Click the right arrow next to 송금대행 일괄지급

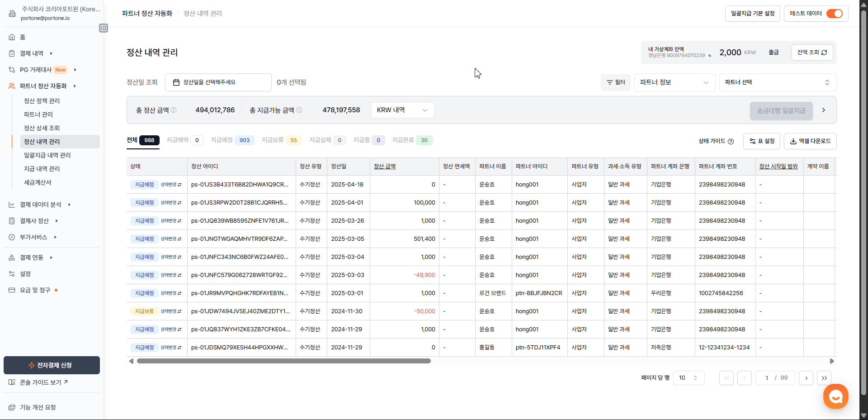click(x=824, y=110)
